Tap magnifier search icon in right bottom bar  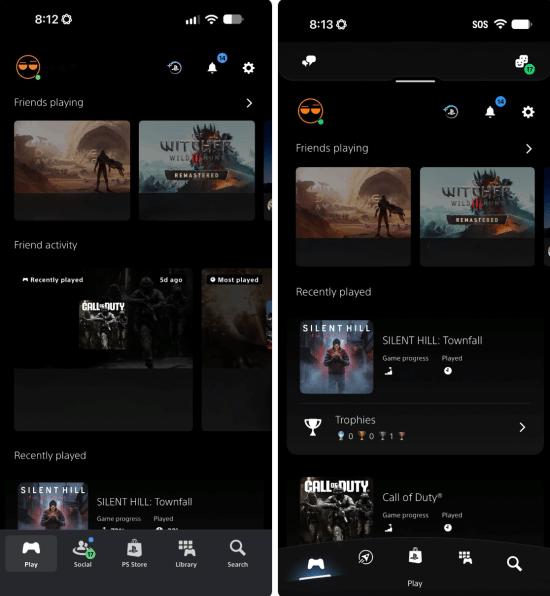pos(514,563)
